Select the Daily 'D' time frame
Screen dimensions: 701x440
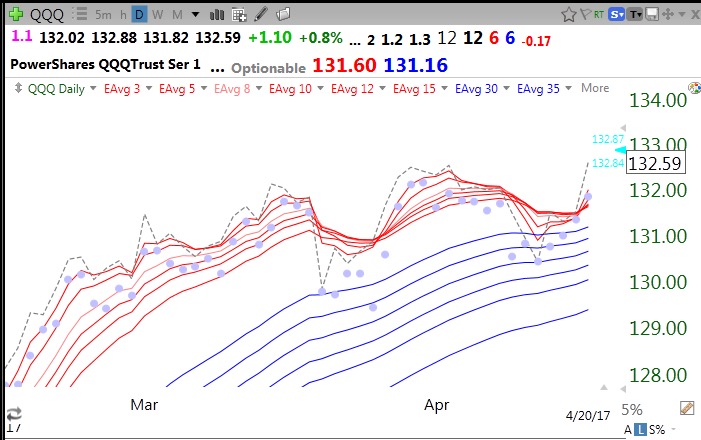point(139,15)
